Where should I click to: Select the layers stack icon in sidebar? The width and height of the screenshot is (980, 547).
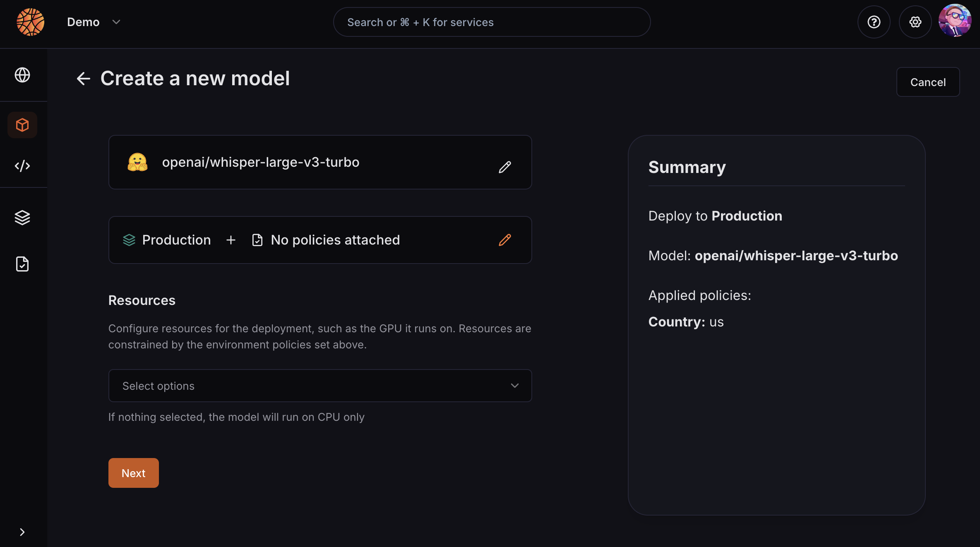(x=22, y=217)
